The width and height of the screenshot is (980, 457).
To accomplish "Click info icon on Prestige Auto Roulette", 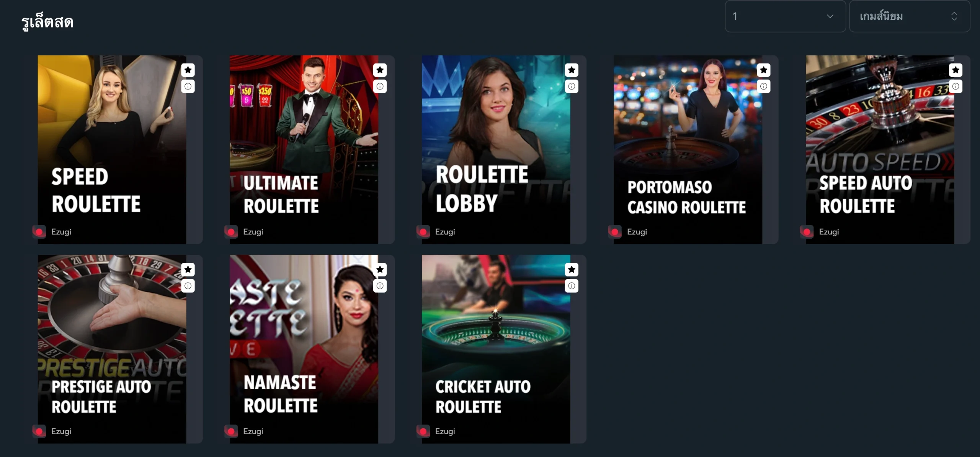I will point(188,286).
